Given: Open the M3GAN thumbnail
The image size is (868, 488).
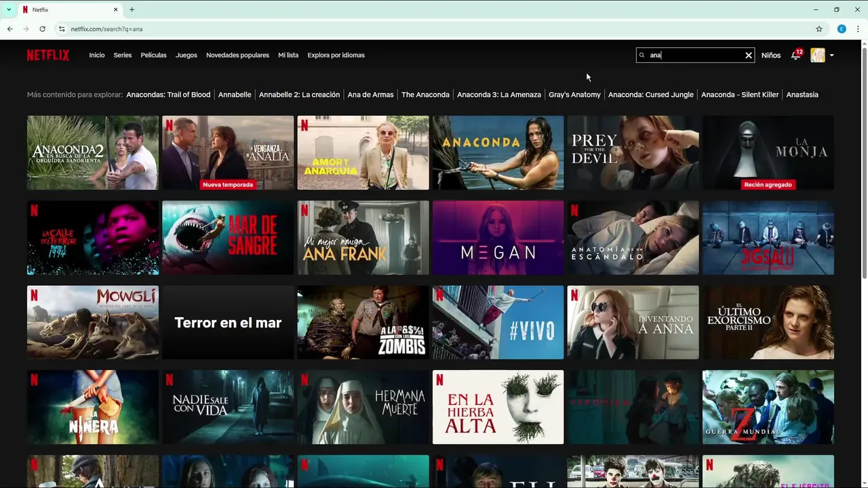Looking at the screenshot, I should (498, 237).
